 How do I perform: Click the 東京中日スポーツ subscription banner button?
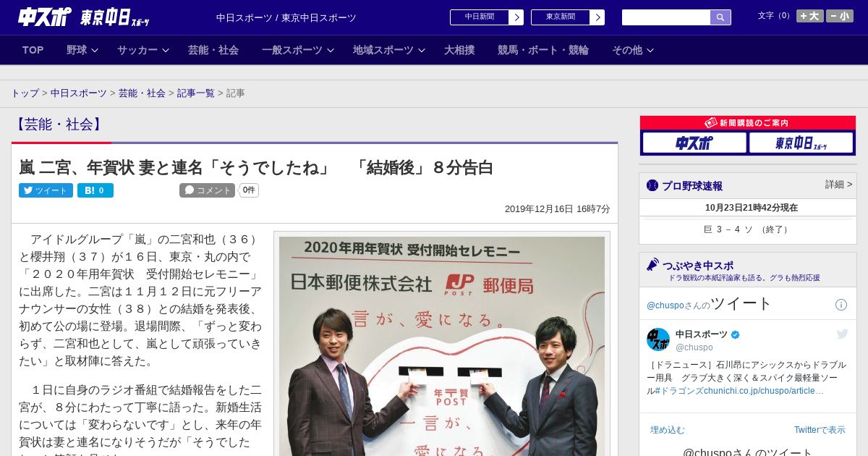[801, 143]
